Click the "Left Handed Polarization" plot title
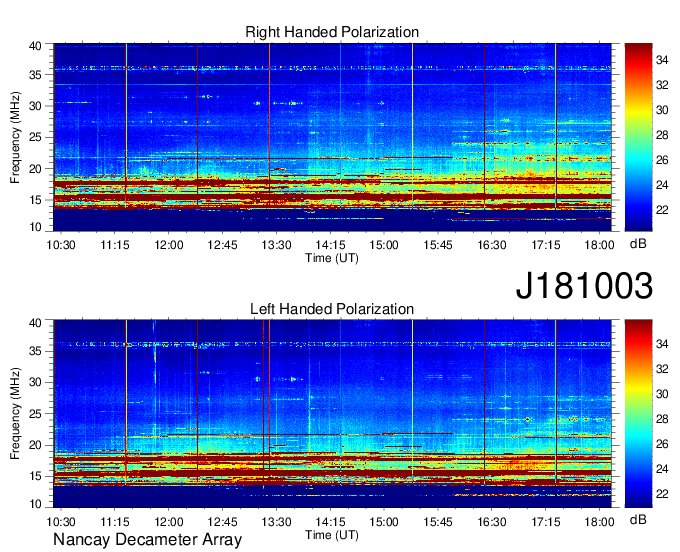Screen dimensions: 680x552 [332, 309]
